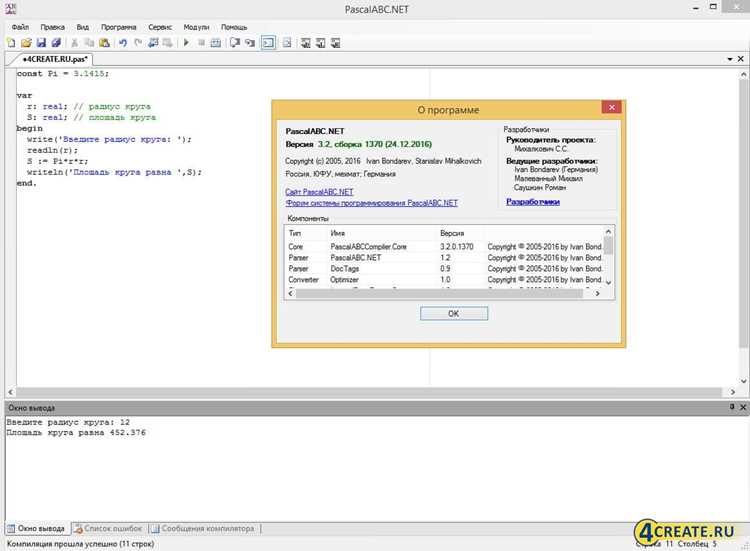
Task: Open the Помощь menu
Action: coord(234,27)
